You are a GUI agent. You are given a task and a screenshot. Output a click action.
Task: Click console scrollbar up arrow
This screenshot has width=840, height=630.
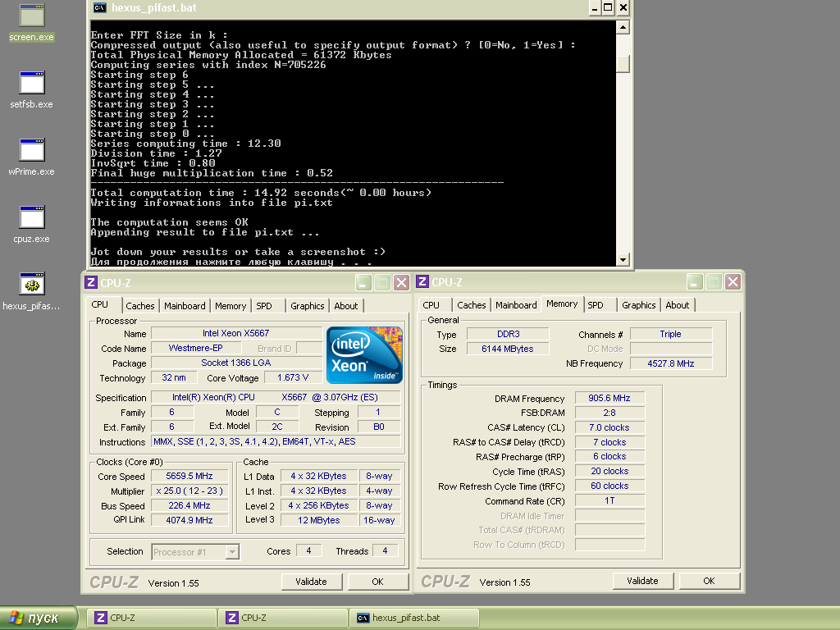tap(623, 27)
